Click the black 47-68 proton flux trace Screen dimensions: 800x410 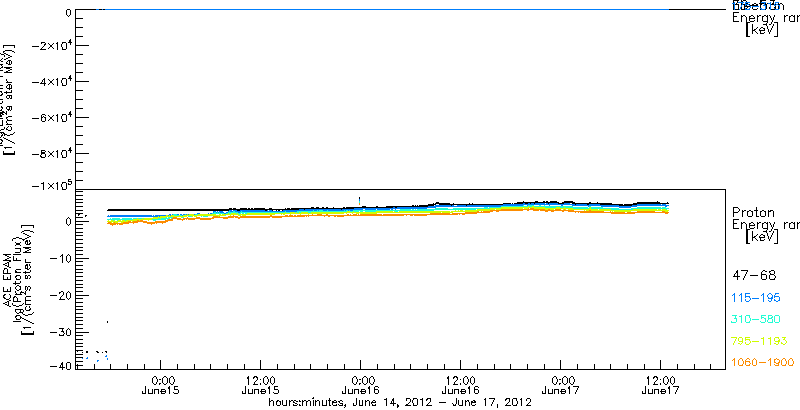(388, 207)
